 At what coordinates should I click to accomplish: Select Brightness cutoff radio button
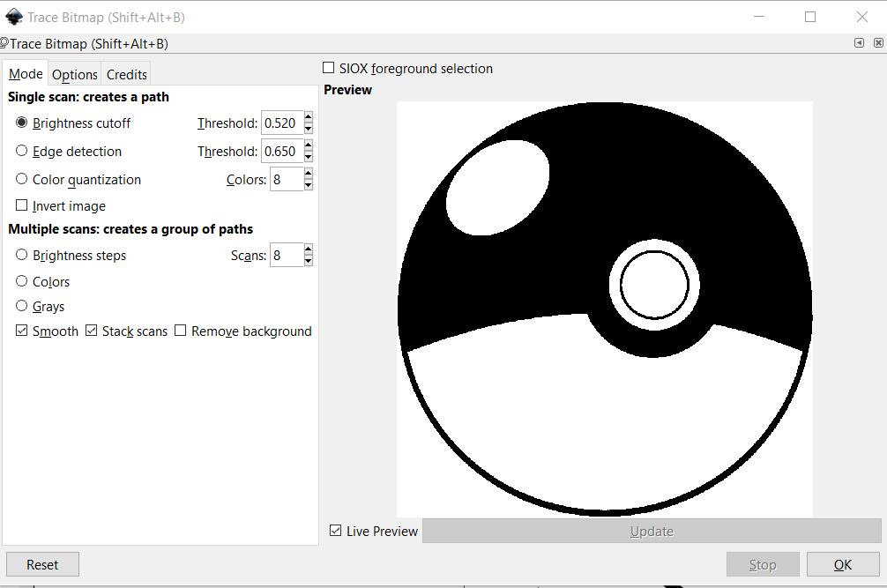pyautogui.click(x=21, y=123)
